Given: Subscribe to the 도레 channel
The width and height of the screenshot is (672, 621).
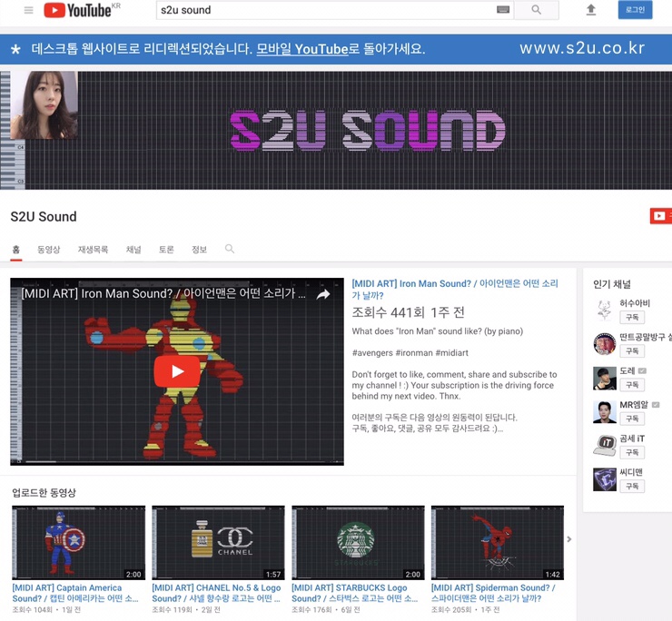Looking at the screenshot, I should (632, 385).
